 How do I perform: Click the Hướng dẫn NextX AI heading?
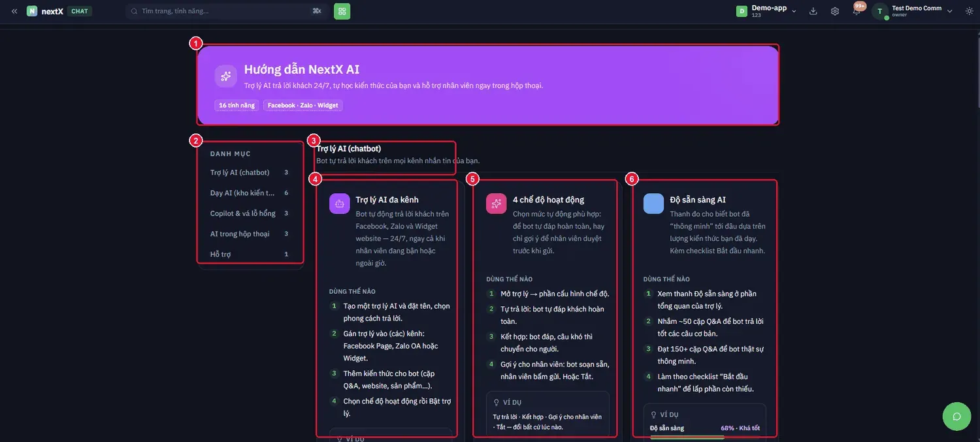click(x=302, y=69)
